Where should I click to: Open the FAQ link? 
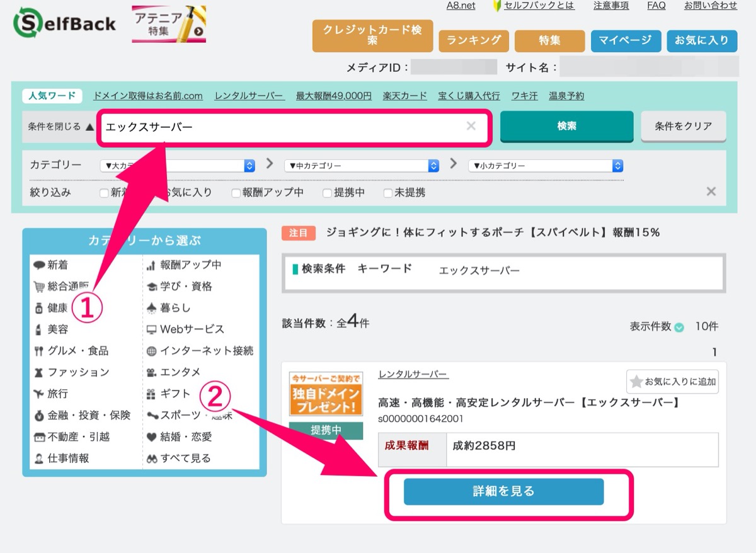click(x=656, y=6)
